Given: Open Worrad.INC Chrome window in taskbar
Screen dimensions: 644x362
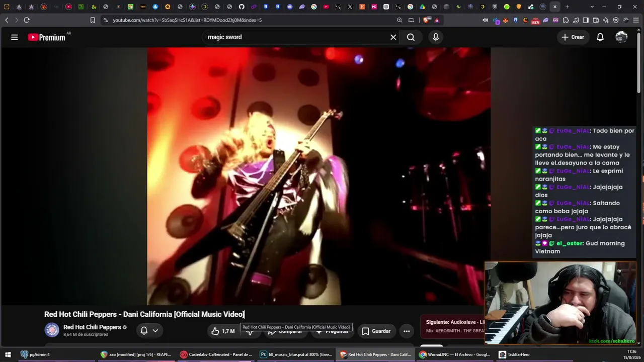Looking at the screenshot, I should coord(455,354).
